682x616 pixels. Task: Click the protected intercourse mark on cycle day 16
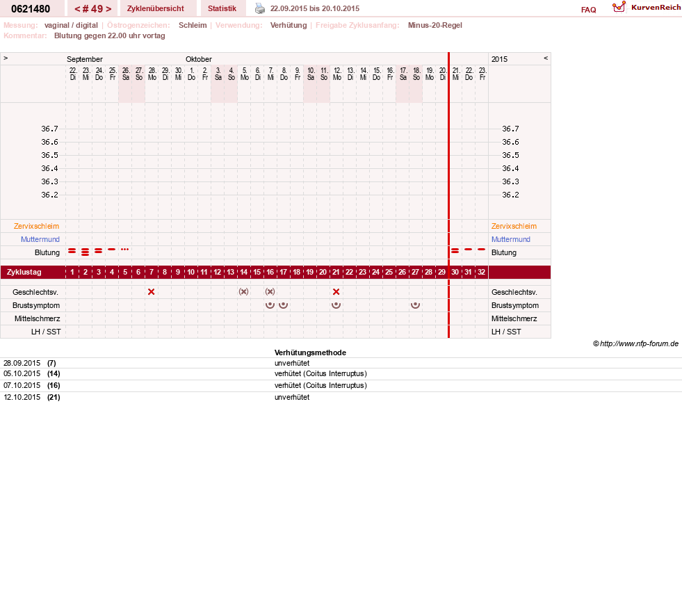click(x=270, y=292)
